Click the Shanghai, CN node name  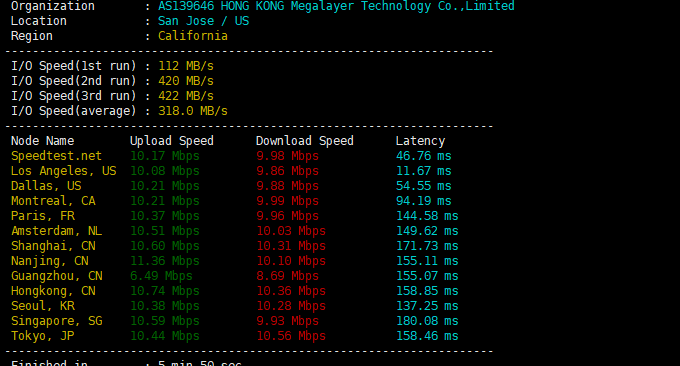[53, 246]
